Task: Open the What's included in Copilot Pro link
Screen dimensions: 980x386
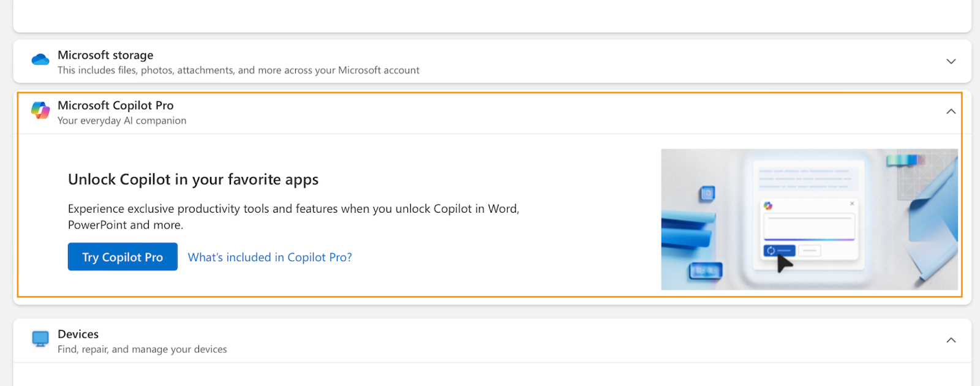Action: [x=270, y=257]
